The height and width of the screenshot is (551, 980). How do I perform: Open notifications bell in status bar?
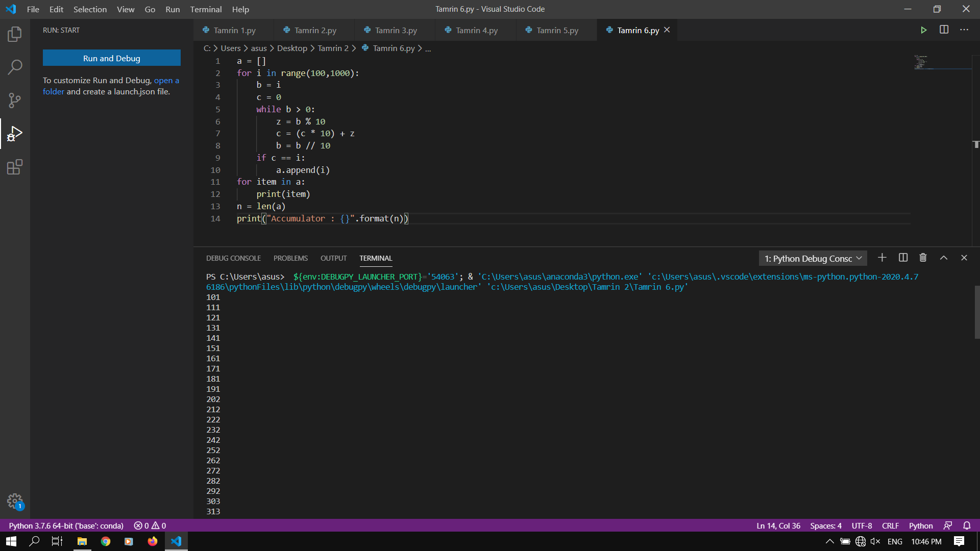pos(967,525)
